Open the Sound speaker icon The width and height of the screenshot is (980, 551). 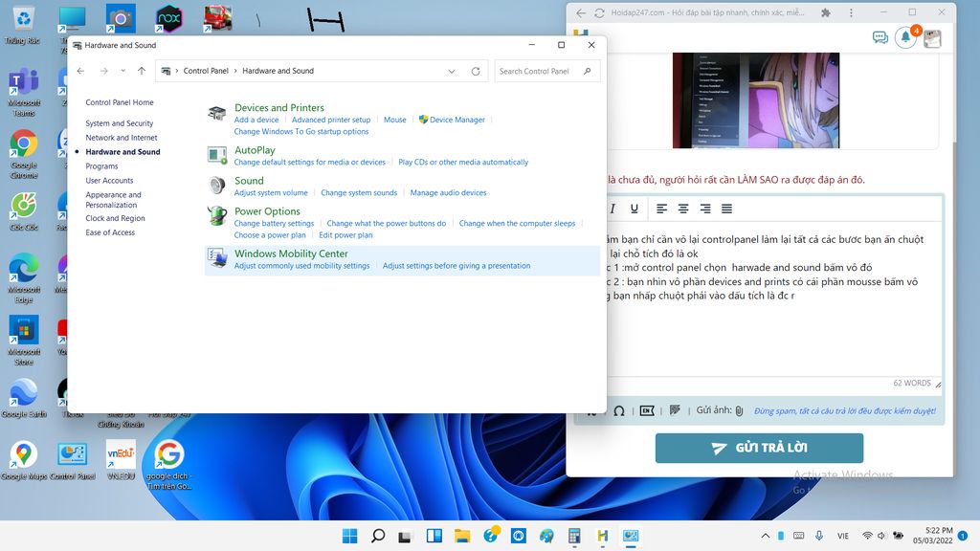pos(217,186)
